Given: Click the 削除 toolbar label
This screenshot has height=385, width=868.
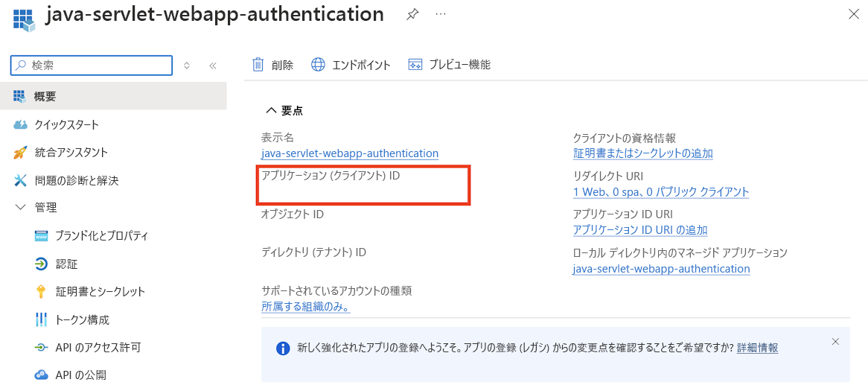Looking at the screenshot, I should [x=282, y=65].
